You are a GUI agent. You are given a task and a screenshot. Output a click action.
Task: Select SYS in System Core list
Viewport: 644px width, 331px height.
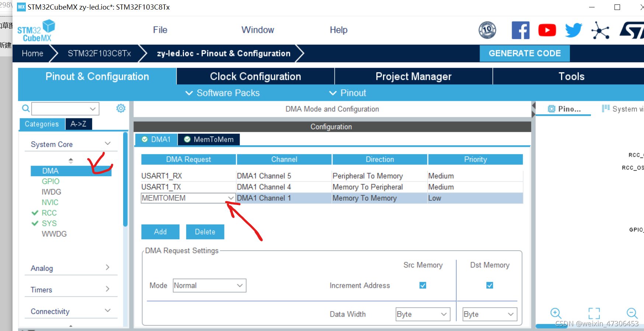pyautogui.click(x=49, y=223)
